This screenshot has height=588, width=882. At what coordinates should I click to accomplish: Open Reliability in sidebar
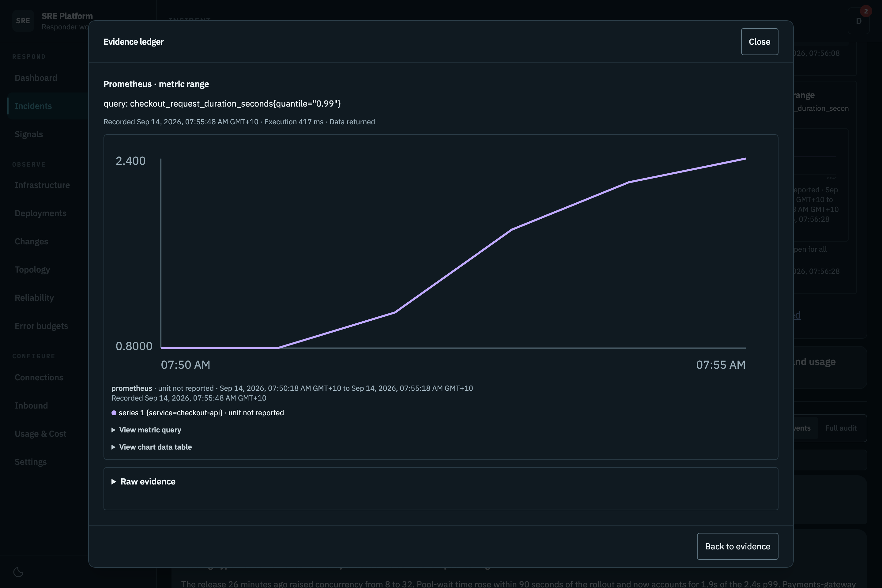pos(34,298)
